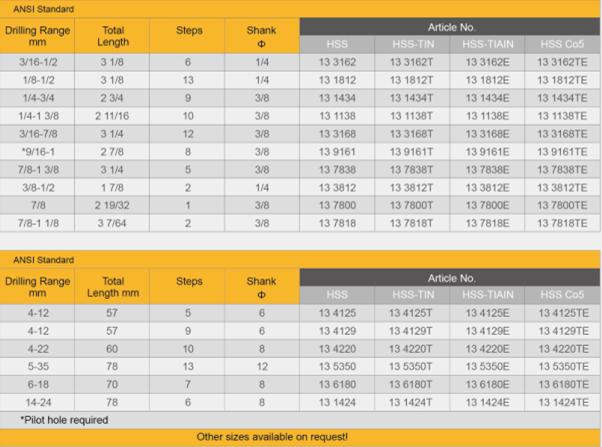
Task: Click the 3/16-7/8 drilling range cell
Action: coord(39,133)
